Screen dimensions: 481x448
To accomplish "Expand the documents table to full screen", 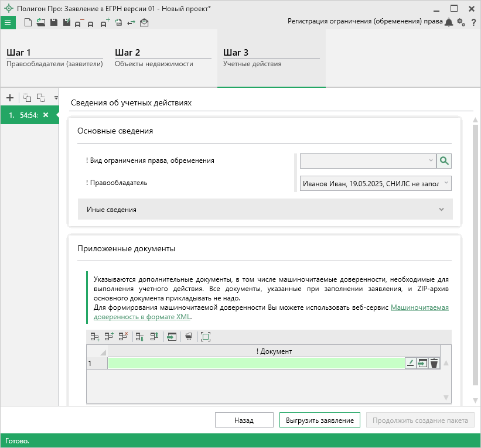I will [205, 336].
